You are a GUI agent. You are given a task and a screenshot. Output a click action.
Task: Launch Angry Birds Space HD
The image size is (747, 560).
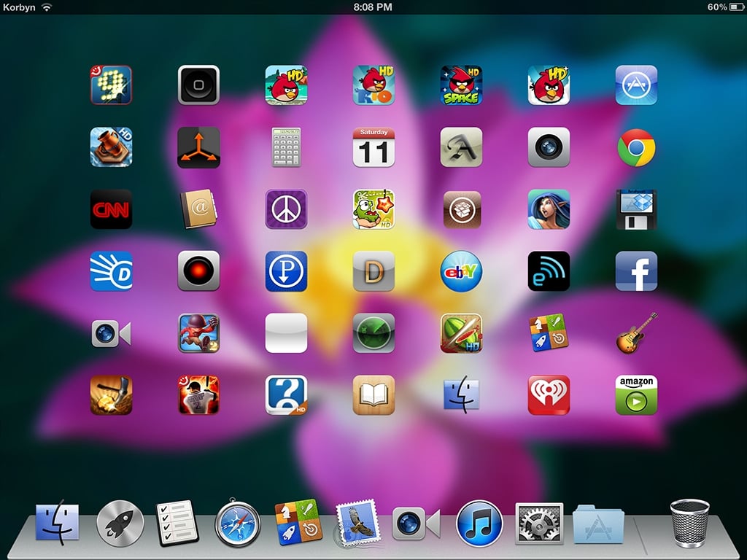[461, 85]
